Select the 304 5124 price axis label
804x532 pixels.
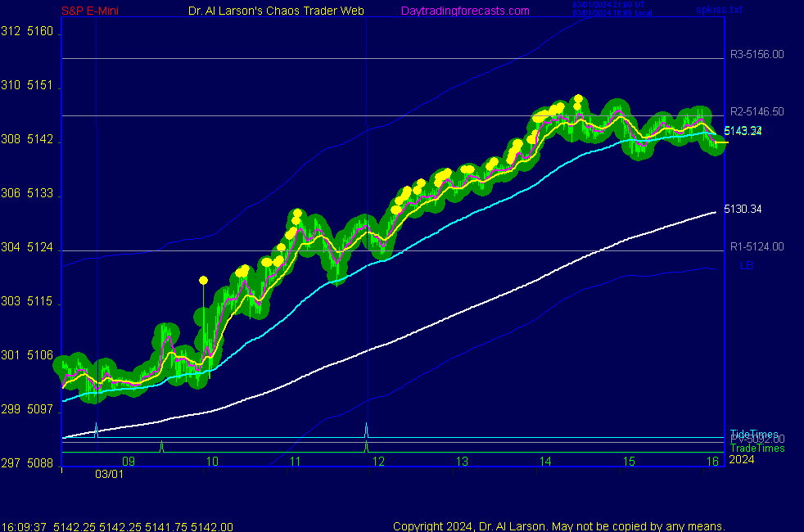tap(27, 247)
